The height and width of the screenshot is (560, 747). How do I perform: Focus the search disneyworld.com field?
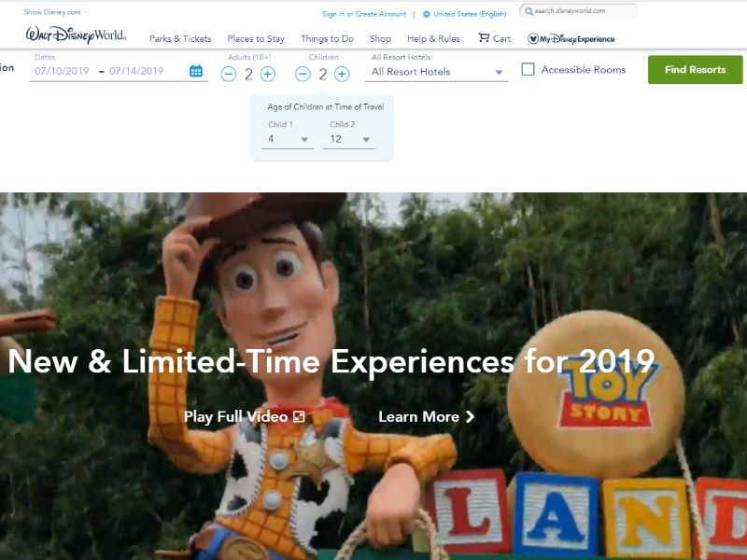click(x=579, y=11)
